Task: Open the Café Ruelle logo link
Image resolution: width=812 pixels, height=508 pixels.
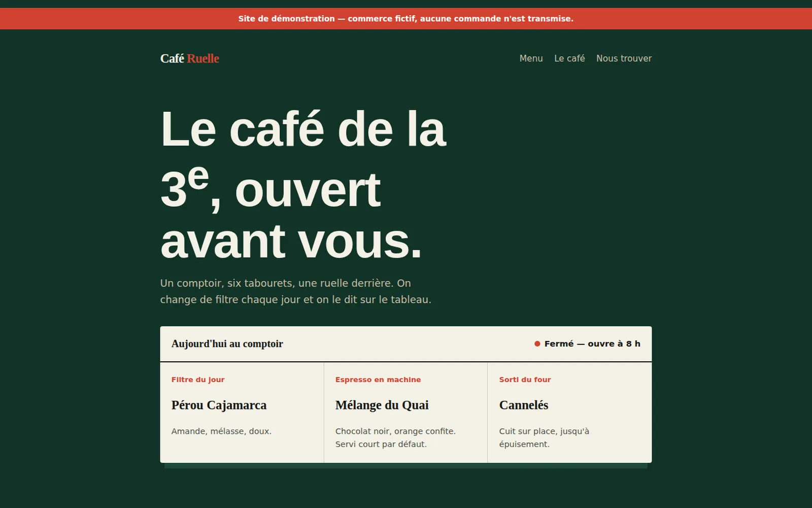Action: pos(189,58)
